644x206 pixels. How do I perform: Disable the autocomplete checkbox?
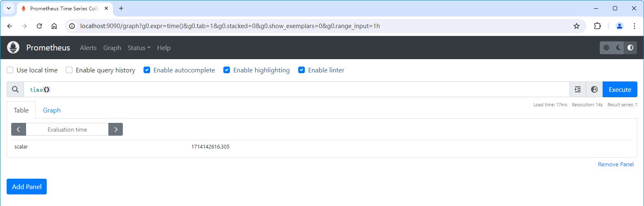[x=147, y=70]
